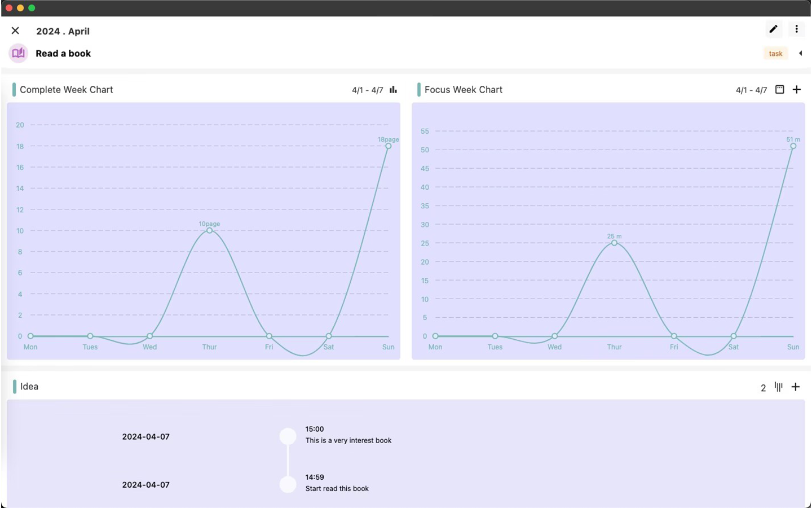
Task: Click the book icon beside Read a book
Action: click(x=19, y=53)
